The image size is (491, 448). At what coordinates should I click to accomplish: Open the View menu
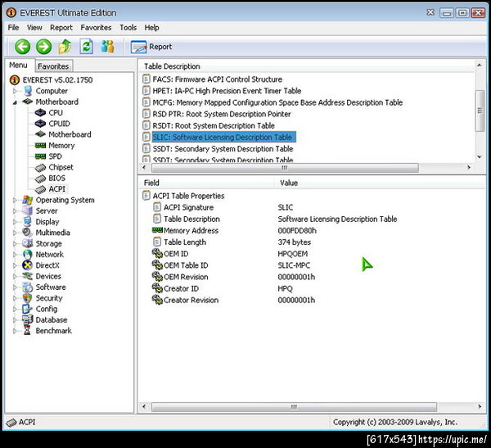[x=34, y=28]
